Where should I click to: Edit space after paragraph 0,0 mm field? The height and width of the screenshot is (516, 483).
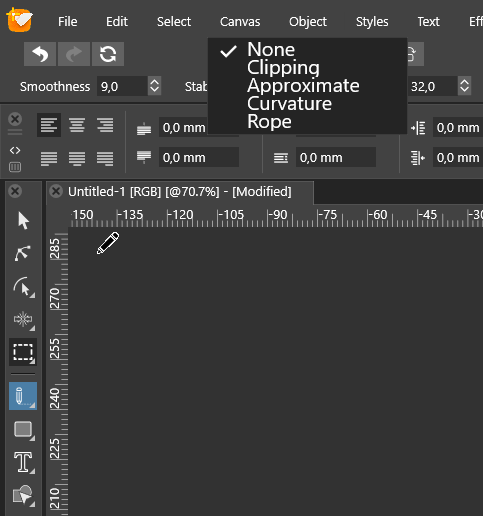[x=199, y=157]
